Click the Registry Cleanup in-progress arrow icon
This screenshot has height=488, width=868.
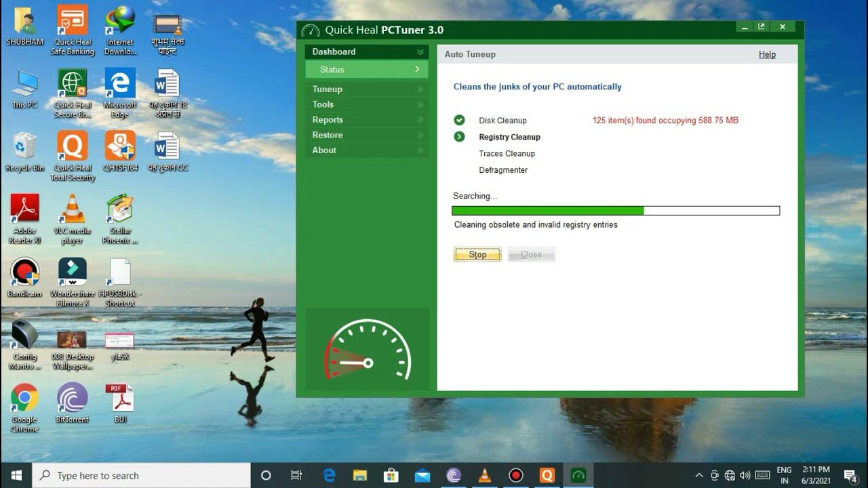click(460, 136)
